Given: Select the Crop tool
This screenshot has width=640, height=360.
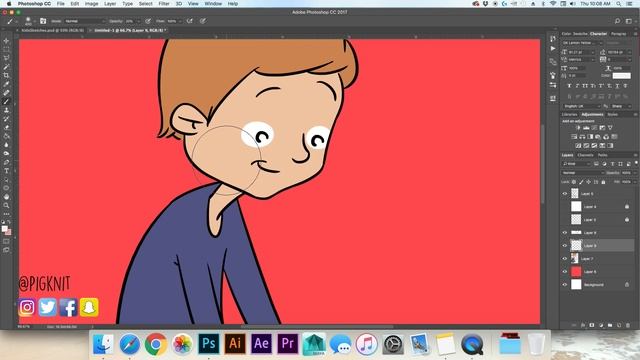Looking at the screenshot, I should point(6,76).
